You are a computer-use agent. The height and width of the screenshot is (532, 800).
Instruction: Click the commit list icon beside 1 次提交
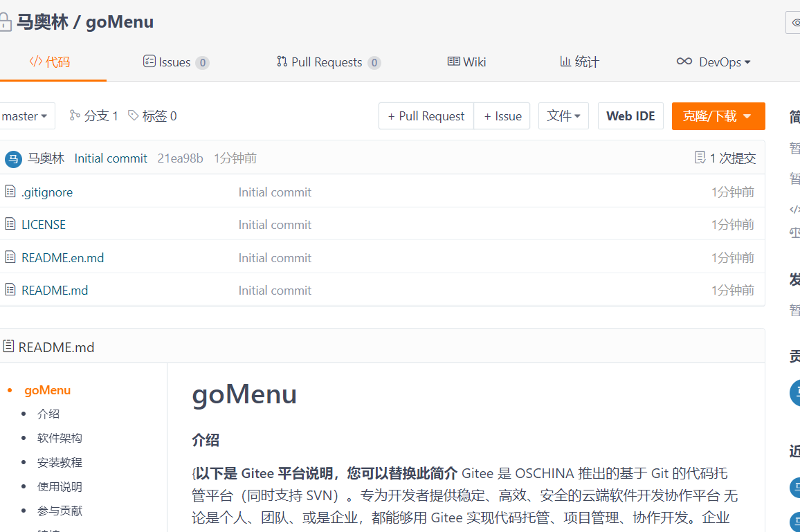[x=700, y=157]
